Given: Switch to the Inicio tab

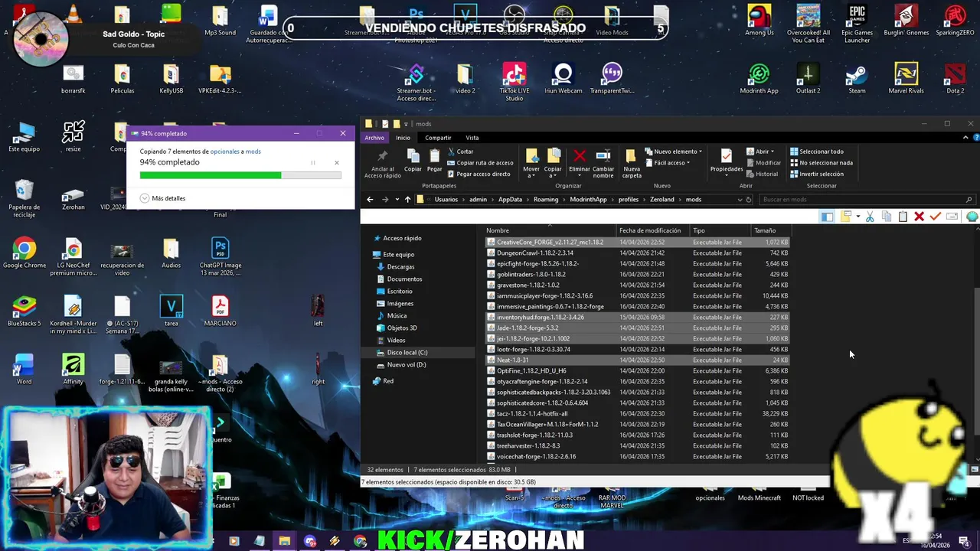Looking at the screenshot, I should click(x=403, y=138).
